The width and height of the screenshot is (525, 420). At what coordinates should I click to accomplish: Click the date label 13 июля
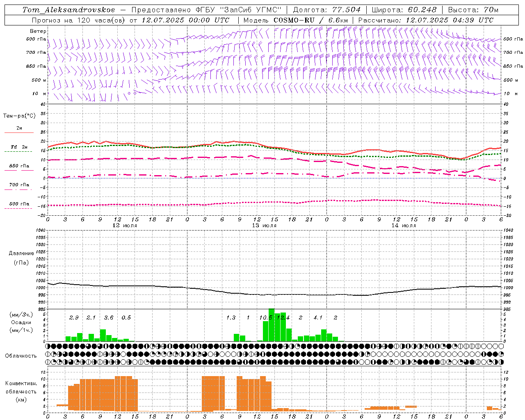(x=264, y=226)
